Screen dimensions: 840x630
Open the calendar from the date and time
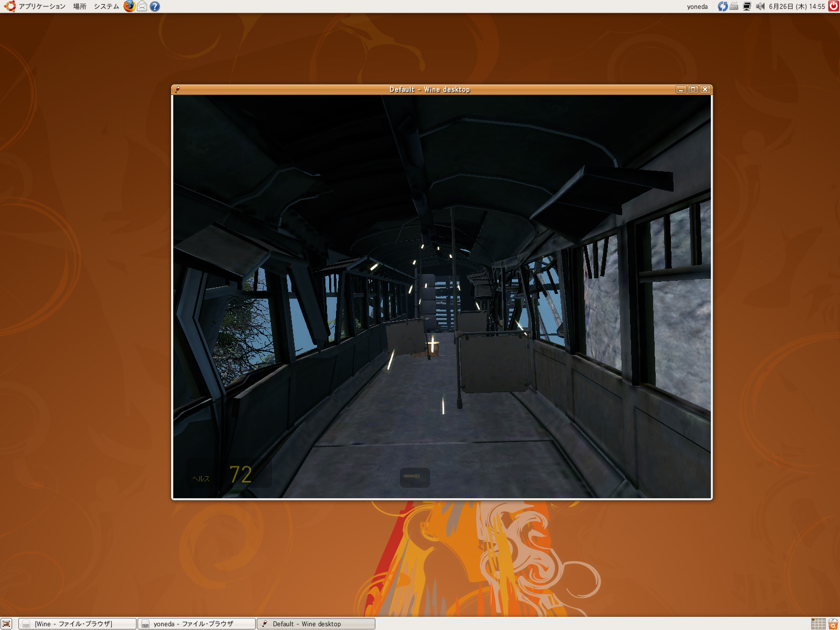click(796, 6)
